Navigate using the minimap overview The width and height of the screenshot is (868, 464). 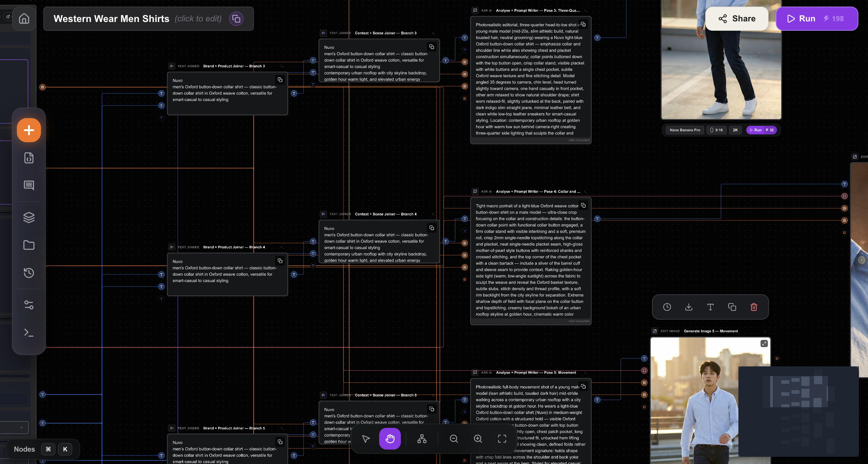coord(798,412)
